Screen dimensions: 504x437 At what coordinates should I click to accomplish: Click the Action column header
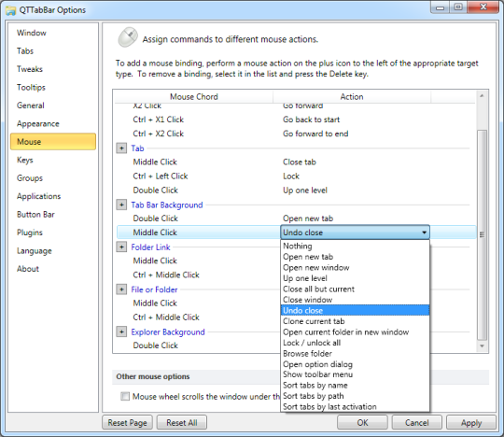point(352,97)
